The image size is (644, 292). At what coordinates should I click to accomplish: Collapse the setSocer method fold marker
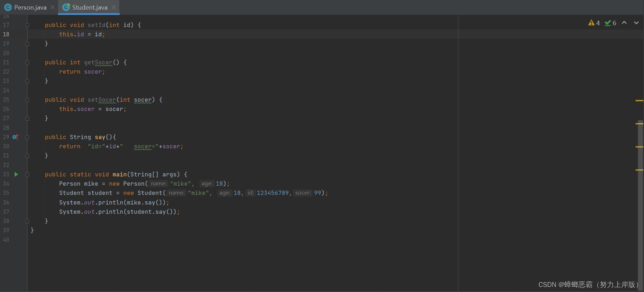[27, 100]
